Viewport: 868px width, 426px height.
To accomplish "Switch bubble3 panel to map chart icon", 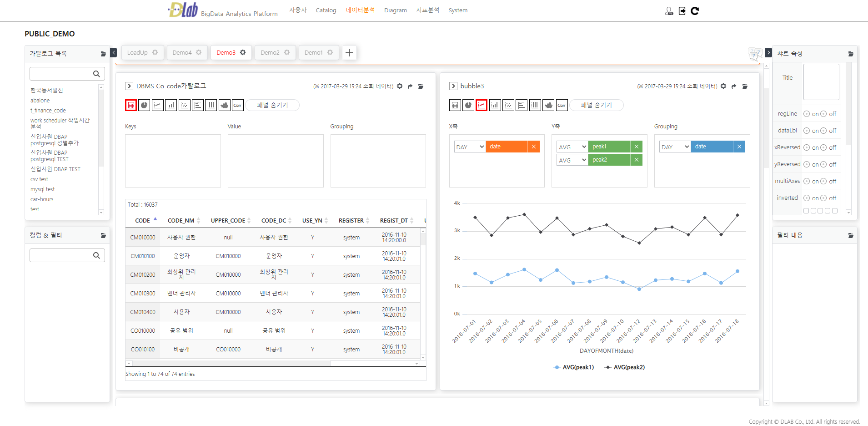I will pos(548,105).
